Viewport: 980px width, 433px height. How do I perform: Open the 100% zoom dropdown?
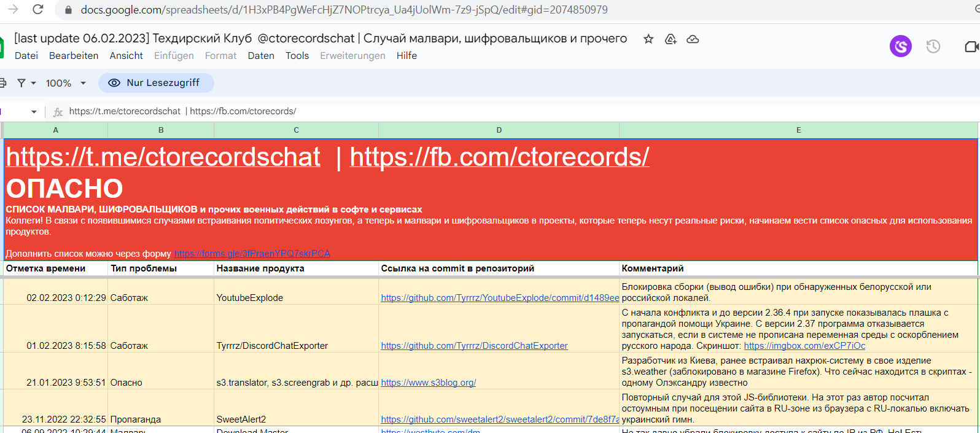click(66, 83)
